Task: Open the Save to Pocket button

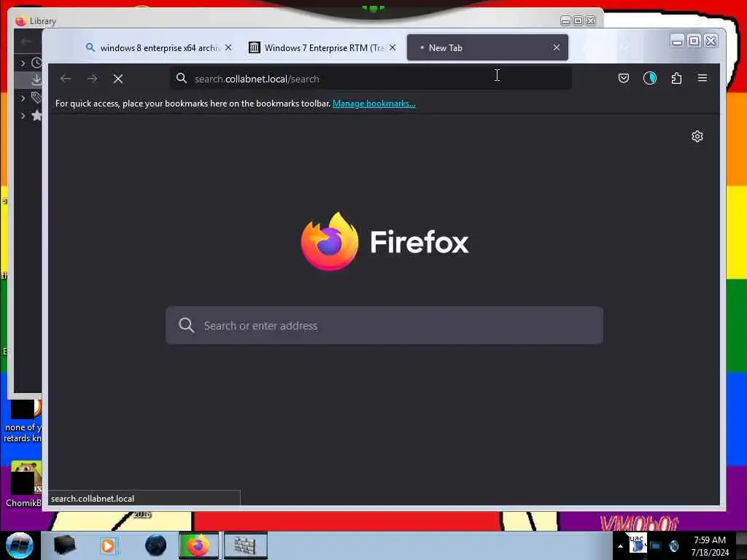Action: [x=624, y=78]
